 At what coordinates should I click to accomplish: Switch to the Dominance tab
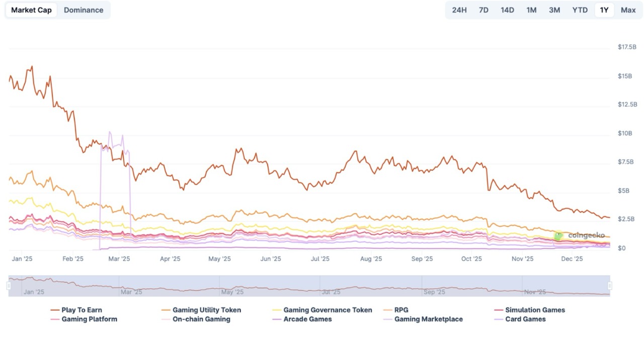(84, 10)
